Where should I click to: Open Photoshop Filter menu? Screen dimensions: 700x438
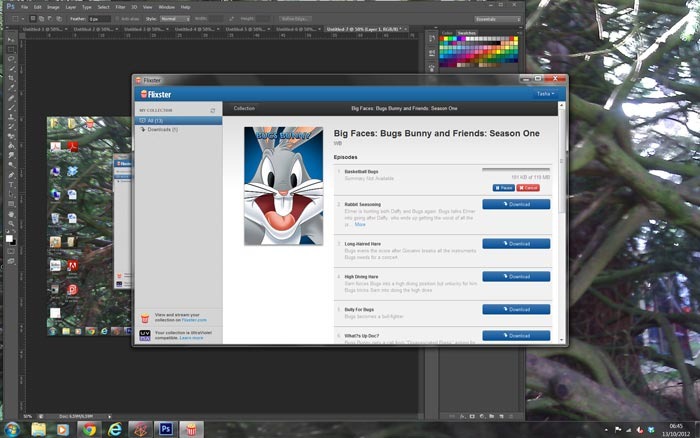pos(121,7)
